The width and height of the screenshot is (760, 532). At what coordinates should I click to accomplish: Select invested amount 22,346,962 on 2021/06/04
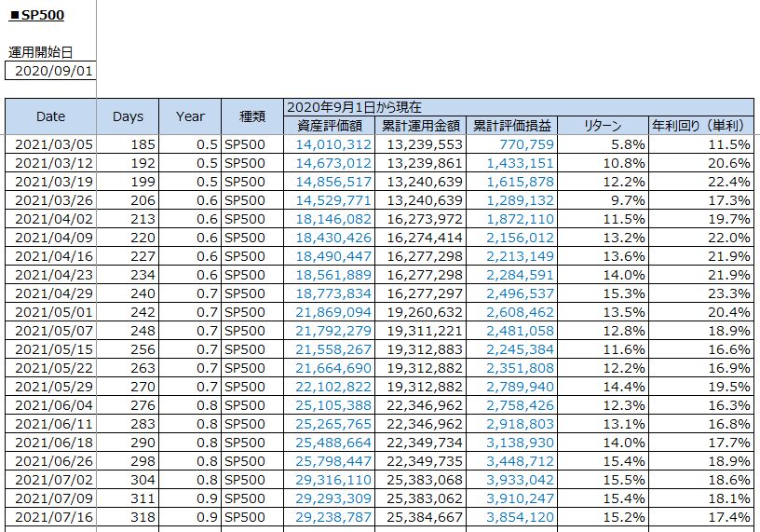click(x=423, y=406)
